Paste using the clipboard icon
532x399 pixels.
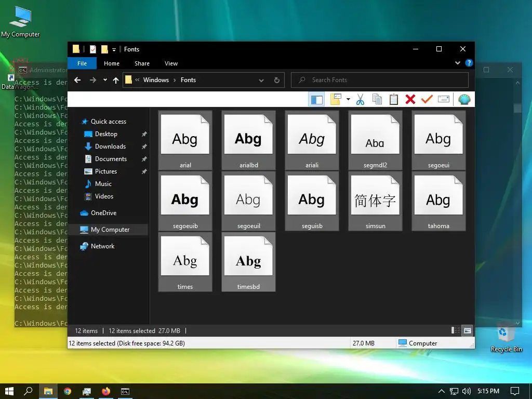point(394,99)
